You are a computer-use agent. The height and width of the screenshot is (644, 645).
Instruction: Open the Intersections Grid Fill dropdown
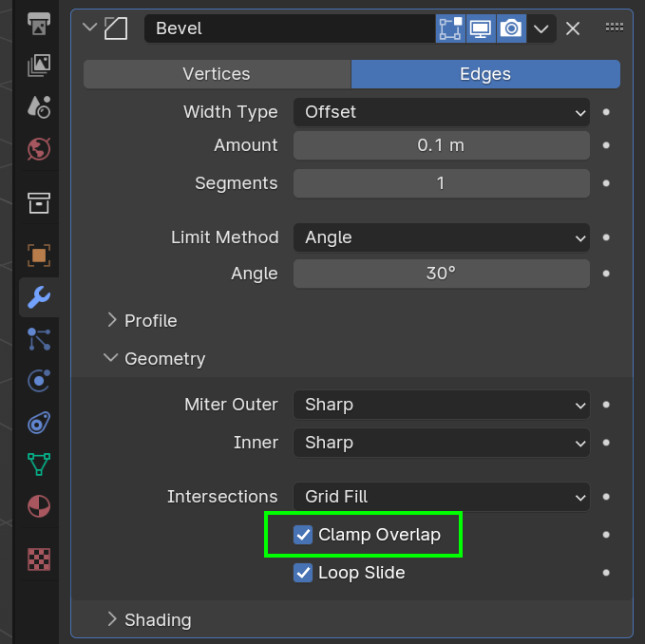click(441, 497)
